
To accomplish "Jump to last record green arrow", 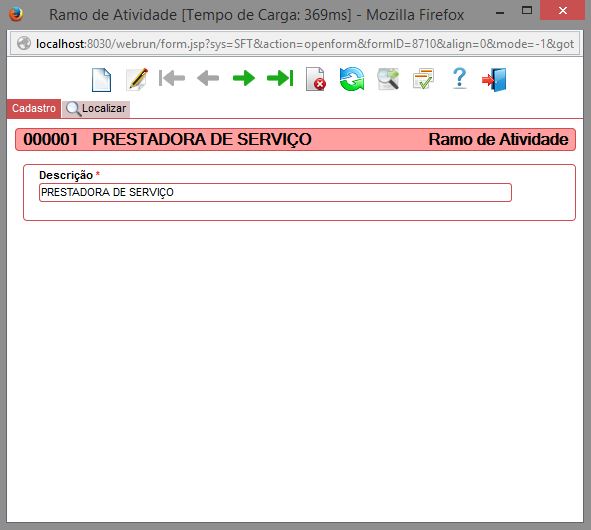I will point(280,78).
